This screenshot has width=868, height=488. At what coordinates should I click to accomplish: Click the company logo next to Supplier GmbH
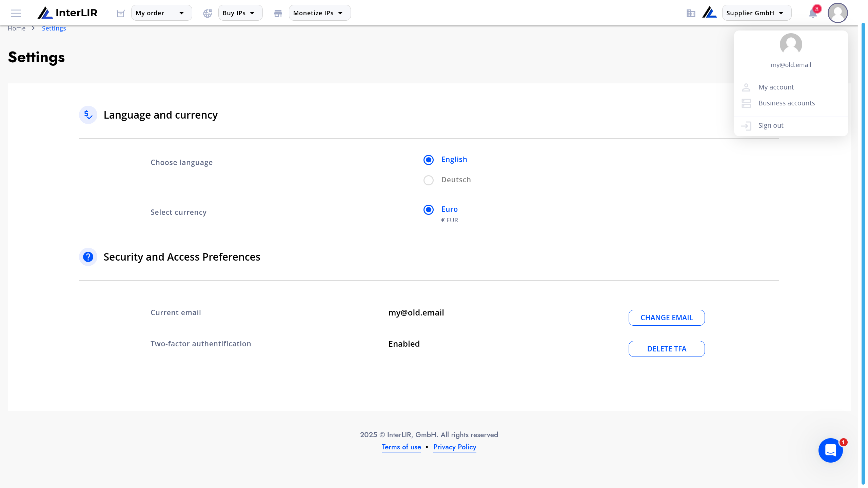click(709, 13)
